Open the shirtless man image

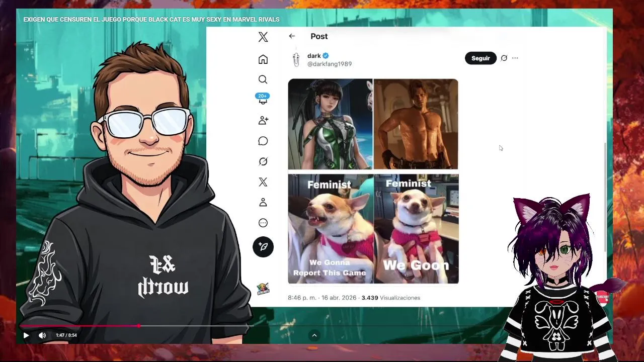click(x=416, y=124)
